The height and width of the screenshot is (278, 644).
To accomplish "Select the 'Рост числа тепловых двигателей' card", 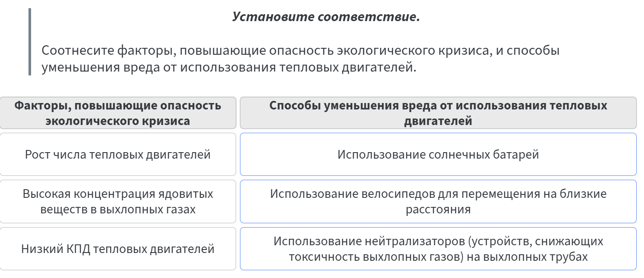I will 118,154.
